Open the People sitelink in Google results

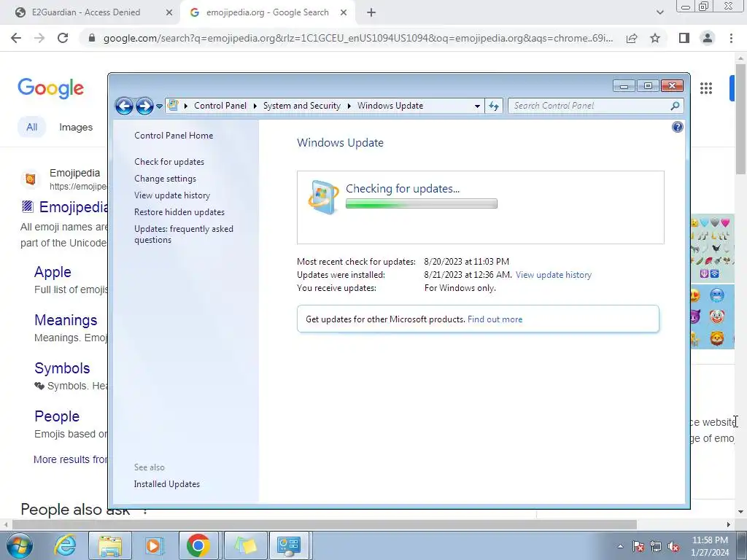57,416
